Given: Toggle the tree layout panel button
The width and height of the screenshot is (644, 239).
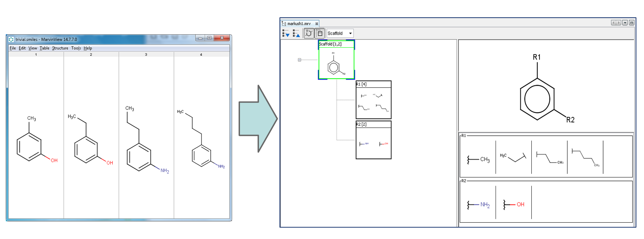Looking at the screenshot, I should pyautogui.click(x=320, y=33).
